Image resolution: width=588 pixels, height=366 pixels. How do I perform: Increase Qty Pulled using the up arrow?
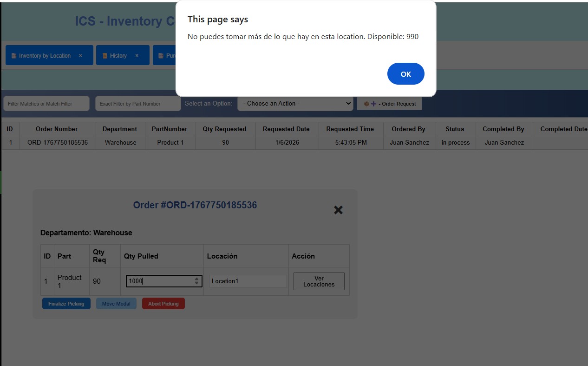coord(196,279)
